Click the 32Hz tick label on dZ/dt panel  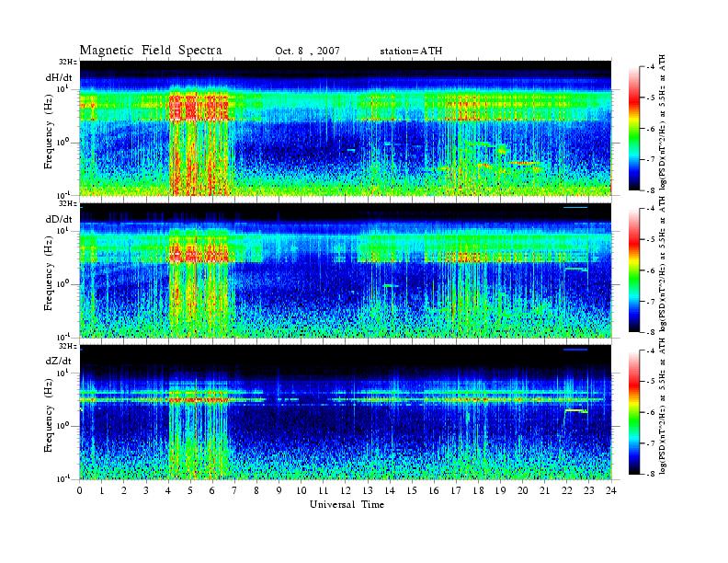[68, 346]
